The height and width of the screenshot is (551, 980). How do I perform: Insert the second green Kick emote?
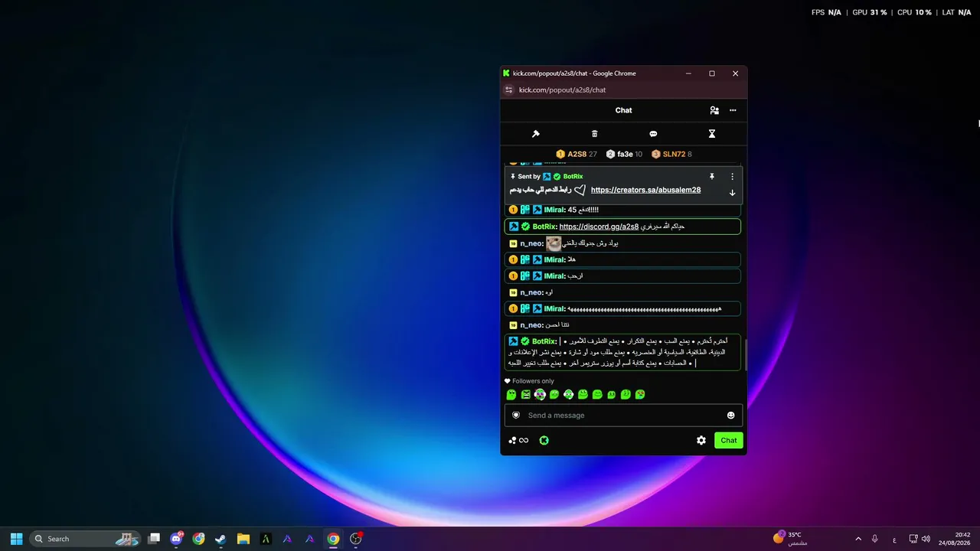526,395
